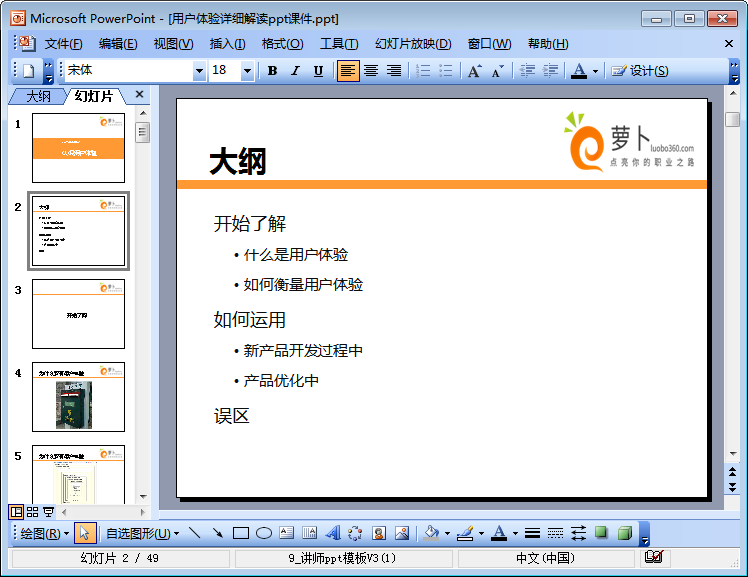The image size is (748, 577).
Task: Open the 绘图 draw menu button
Action: click(x=45, y=533)
